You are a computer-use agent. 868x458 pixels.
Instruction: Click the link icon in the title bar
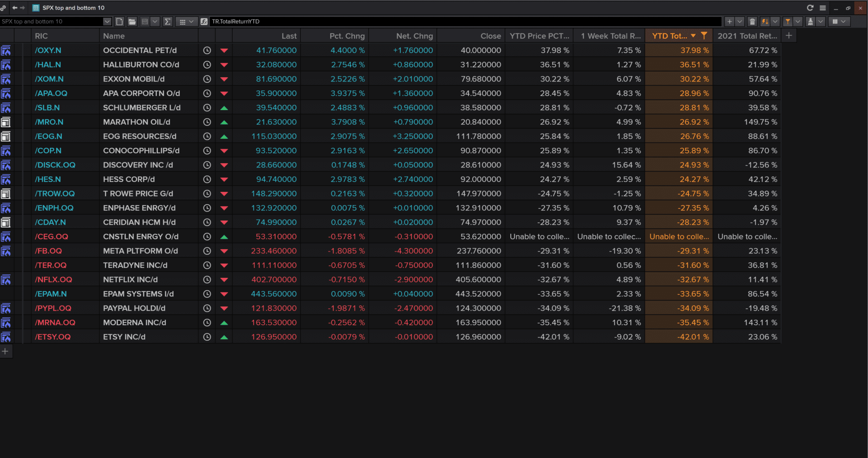pyautogui.click(x=3, y=8)
